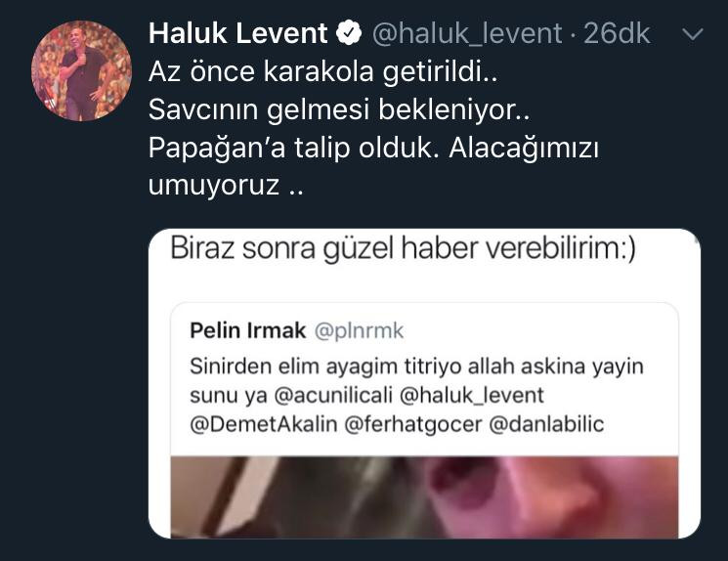This screenshot has width=728, height=561.
Task: Open Haluk Levent's profile picture
Action: coord(81,70)
